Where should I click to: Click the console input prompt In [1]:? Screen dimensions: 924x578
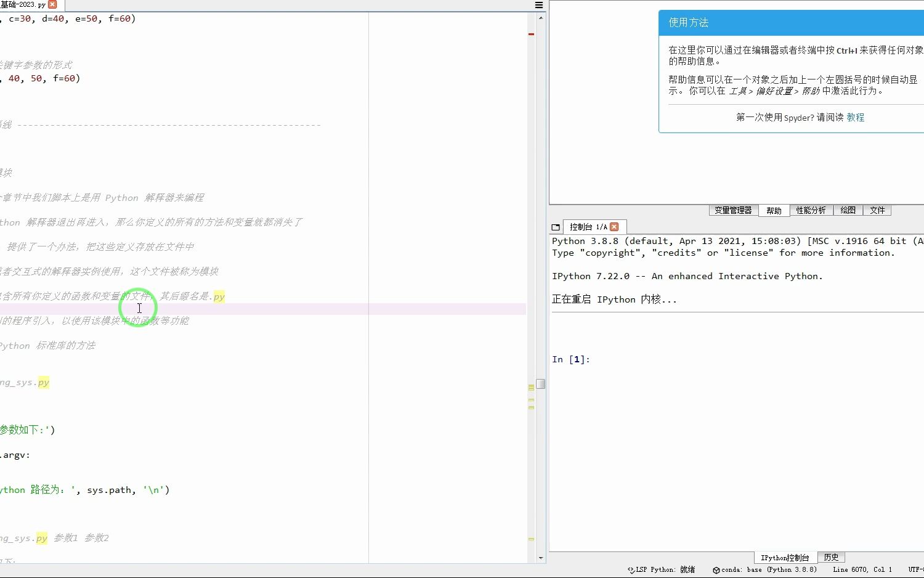pos(571,359)
